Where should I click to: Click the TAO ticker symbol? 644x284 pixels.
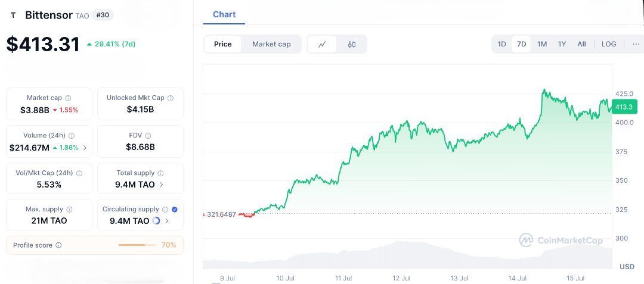pos(82,16)
